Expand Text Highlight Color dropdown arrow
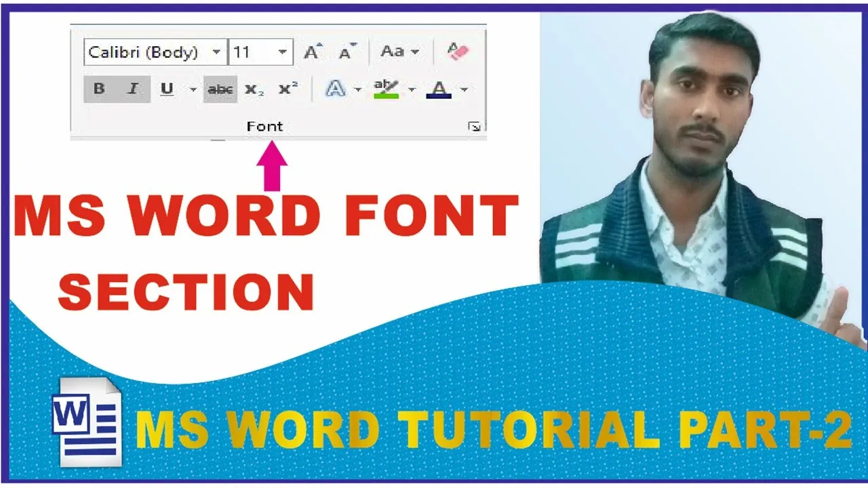Screen dimensions: 868x488 tap(412, 89)
